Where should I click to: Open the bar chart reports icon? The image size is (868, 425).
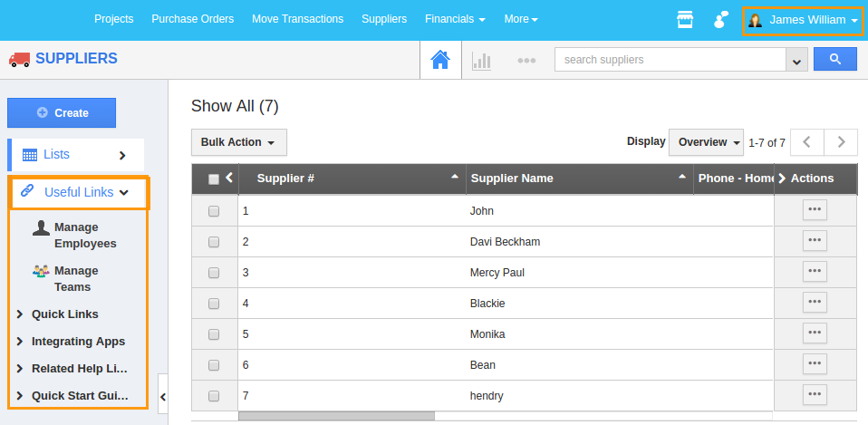(x=481, y=61)
